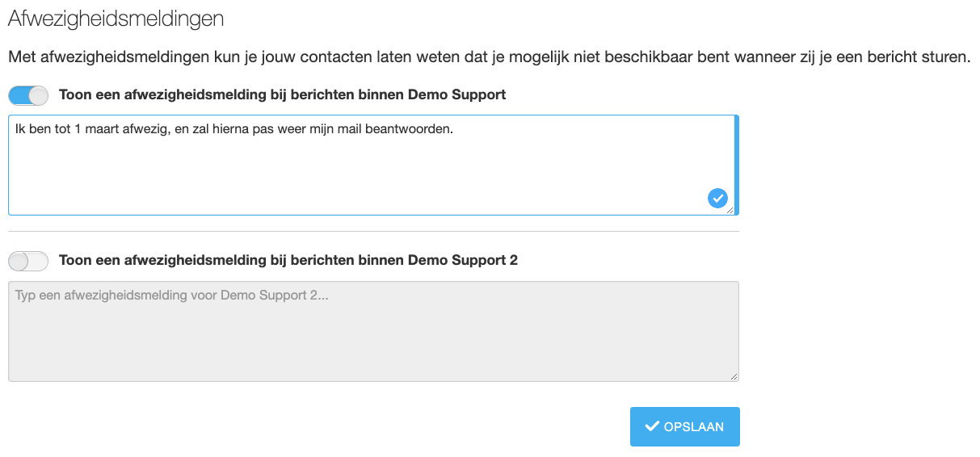This screenshot has height=457, width=980.
Task: Click the 'Afwezigheidsmeldingen' page heading
Action: click(x=116, y=19)
